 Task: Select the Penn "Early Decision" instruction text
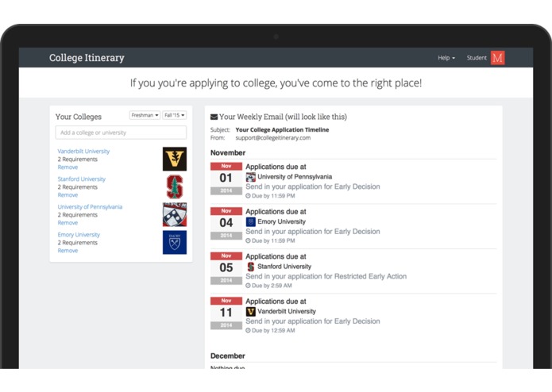pos(313,186)
